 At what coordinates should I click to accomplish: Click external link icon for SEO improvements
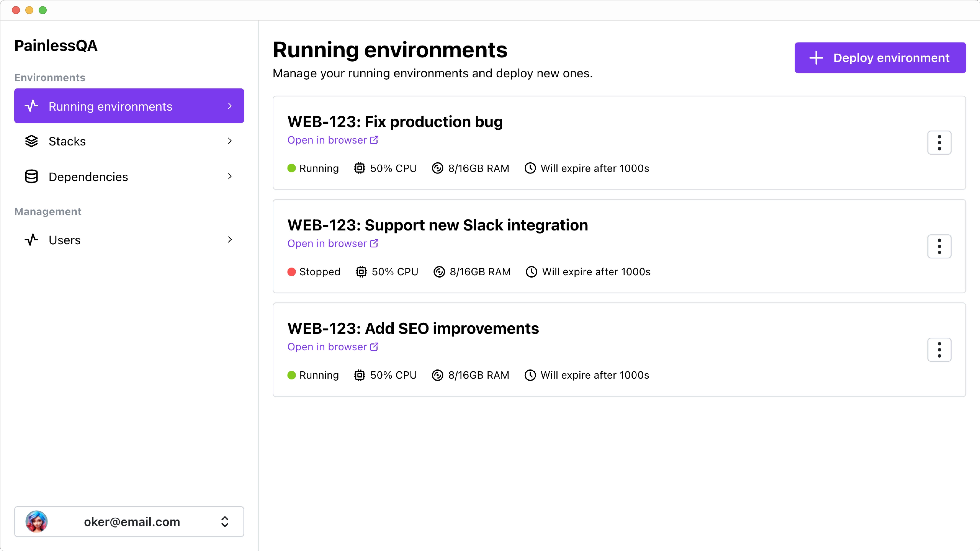[374, 347]
